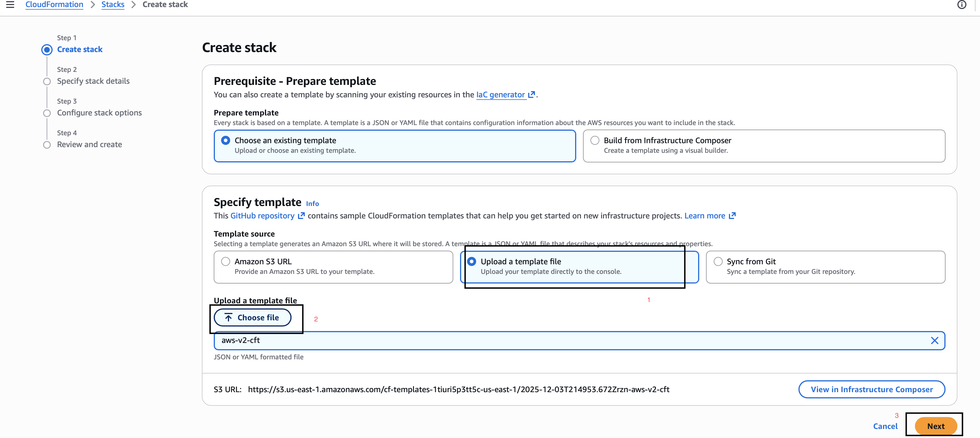
Task: Click the Choose file button
Action: (252, 317)
